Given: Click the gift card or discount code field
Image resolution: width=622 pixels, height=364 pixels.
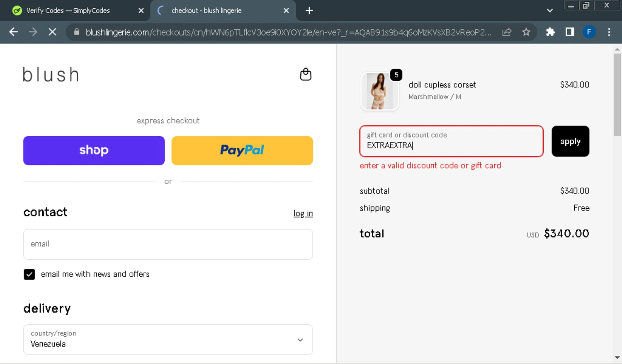Looking at the screenshot, I should [x=451, y=141].
